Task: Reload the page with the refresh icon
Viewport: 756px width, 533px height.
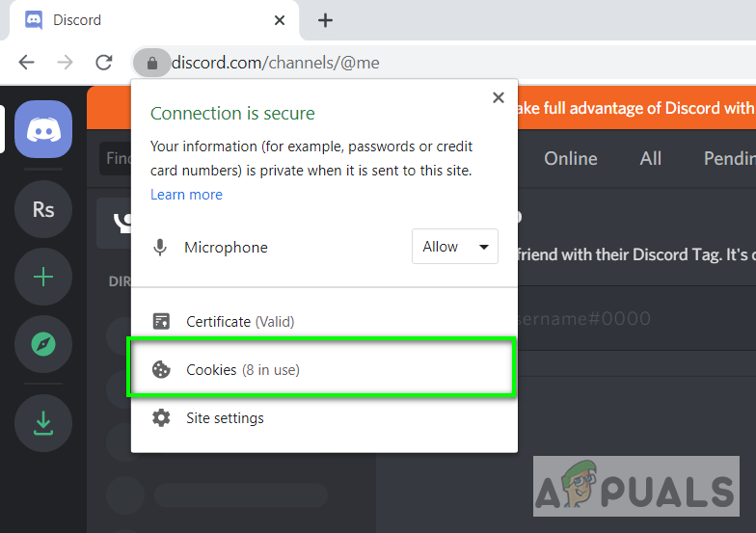Action: pos(104,62)
